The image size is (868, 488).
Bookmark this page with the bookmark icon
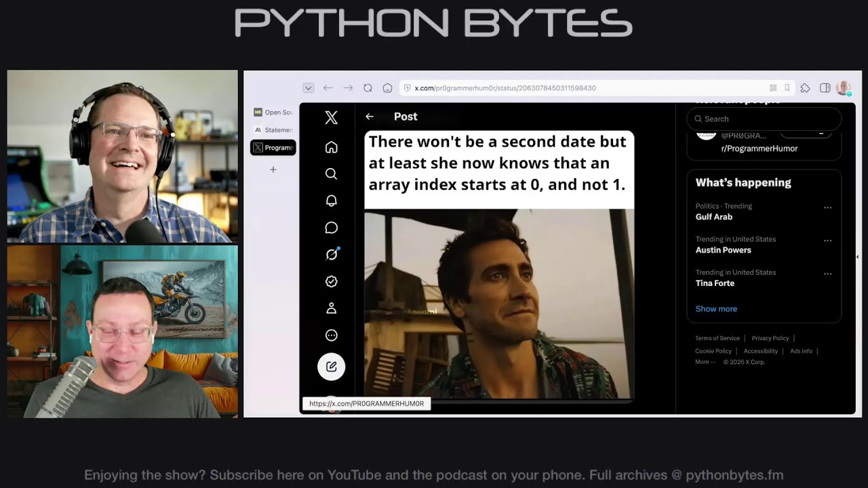pos(787,88)
